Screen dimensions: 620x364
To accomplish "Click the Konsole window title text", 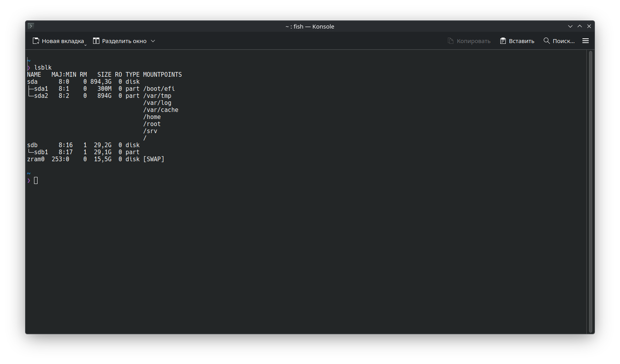I will 310,26.
